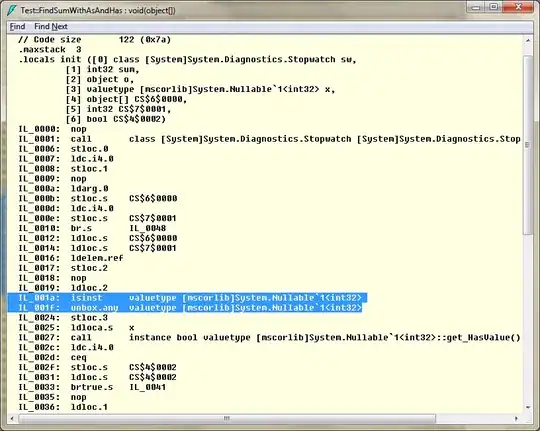Click the IL_0027 call get_HasValue() line
This screenshot has width=540, height=431.
(269, 338)
